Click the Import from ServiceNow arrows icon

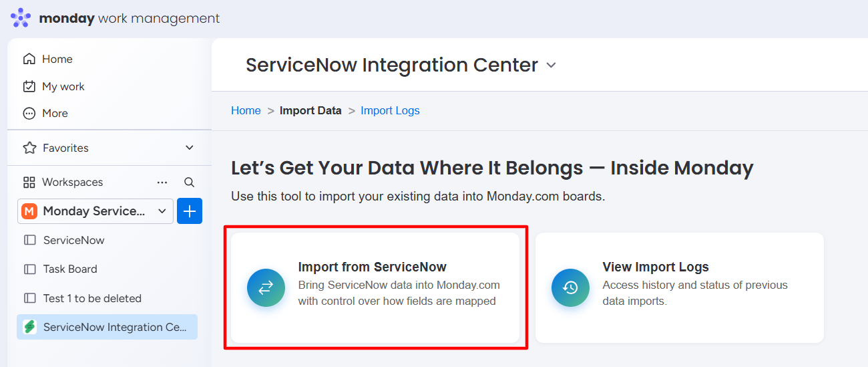point(266,288)
